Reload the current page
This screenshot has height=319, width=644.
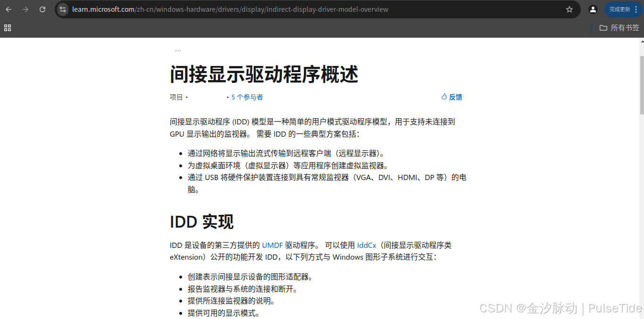(x=42, y=9)
